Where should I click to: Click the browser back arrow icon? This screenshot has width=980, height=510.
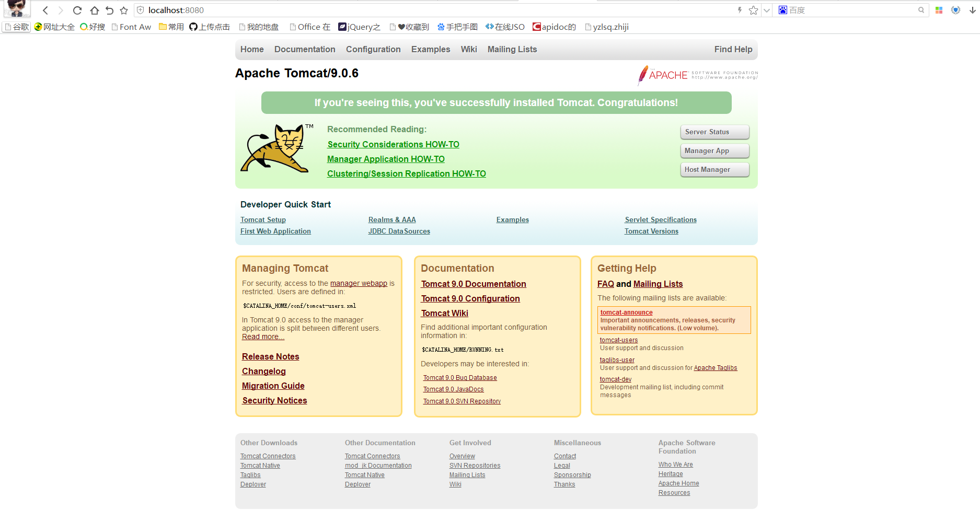click(45, 10)
